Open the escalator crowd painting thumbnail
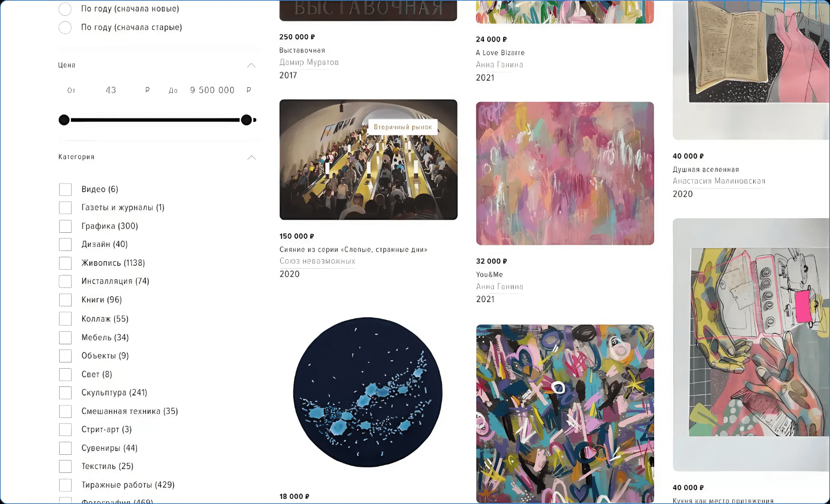This screenshot has width=830, height=504. [368, 160]
